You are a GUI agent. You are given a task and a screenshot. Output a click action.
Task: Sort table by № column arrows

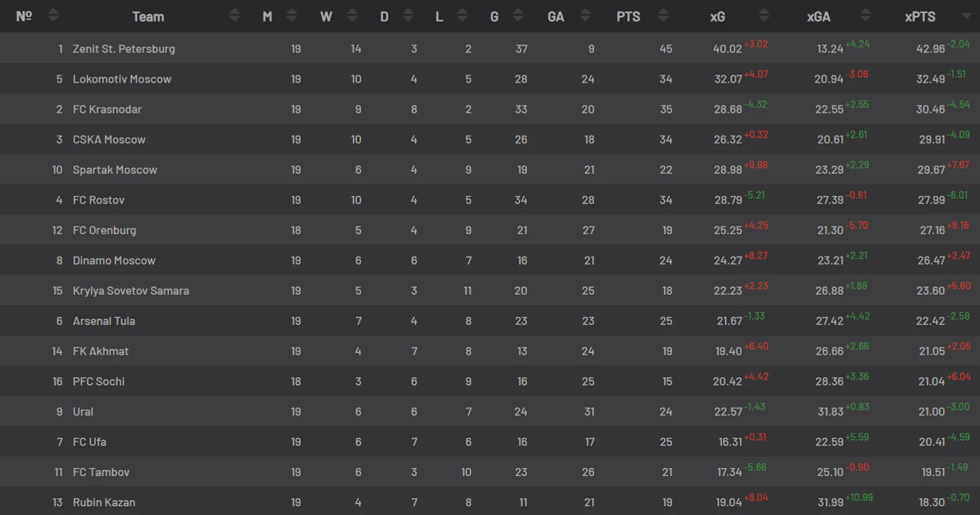pos(53,15)
